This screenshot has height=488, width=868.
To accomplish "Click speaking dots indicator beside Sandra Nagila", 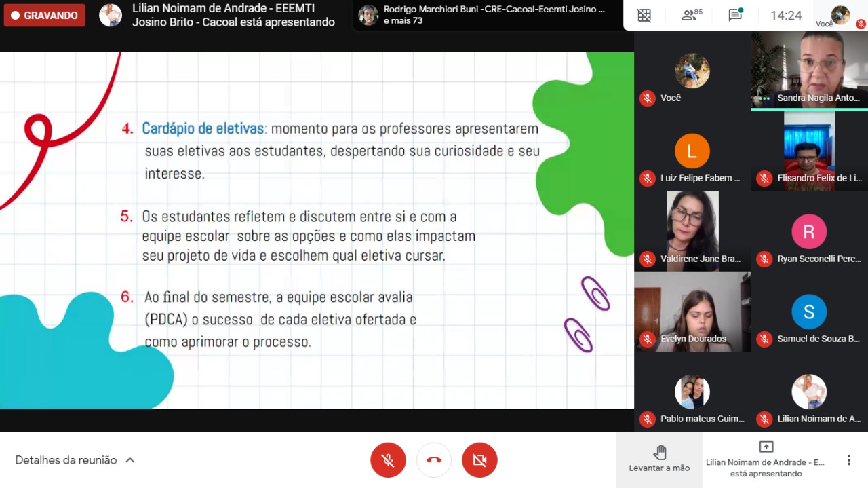I will tap(764, 98).
